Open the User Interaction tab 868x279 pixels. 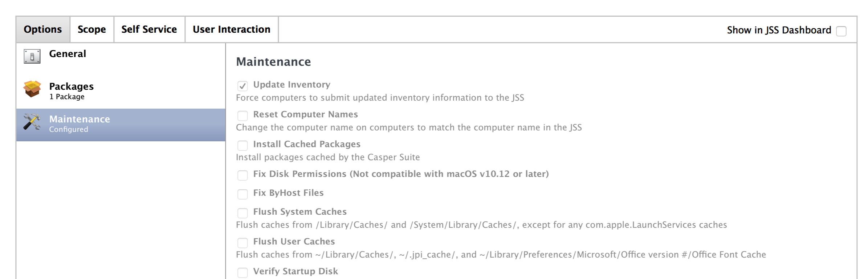[232, 29]
